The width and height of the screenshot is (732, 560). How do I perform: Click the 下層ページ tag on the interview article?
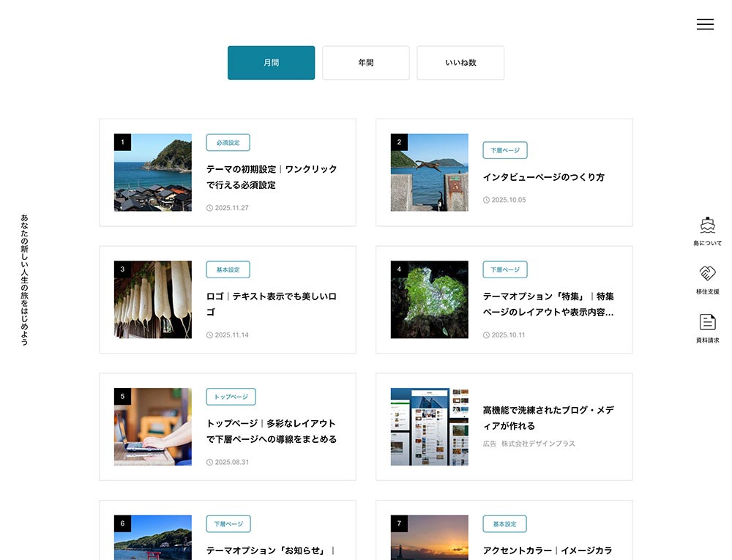pyautogui.click(x=505, y=150)
